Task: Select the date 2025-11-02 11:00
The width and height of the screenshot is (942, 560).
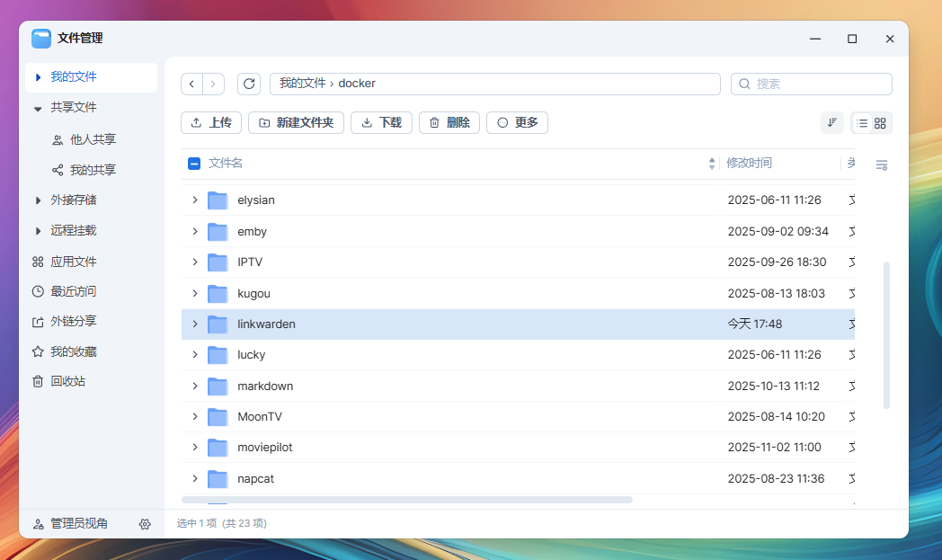Action: [x=775, y=447]
